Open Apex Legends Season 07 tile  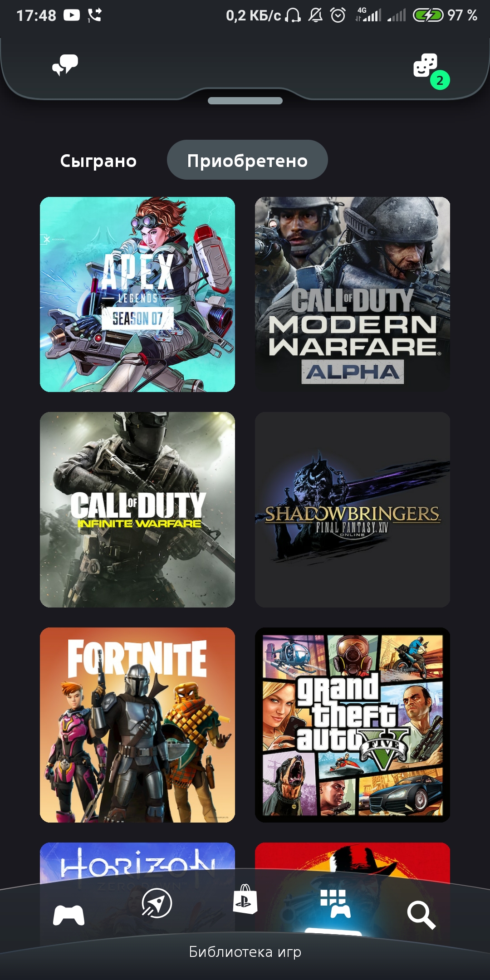click(137, 294)
